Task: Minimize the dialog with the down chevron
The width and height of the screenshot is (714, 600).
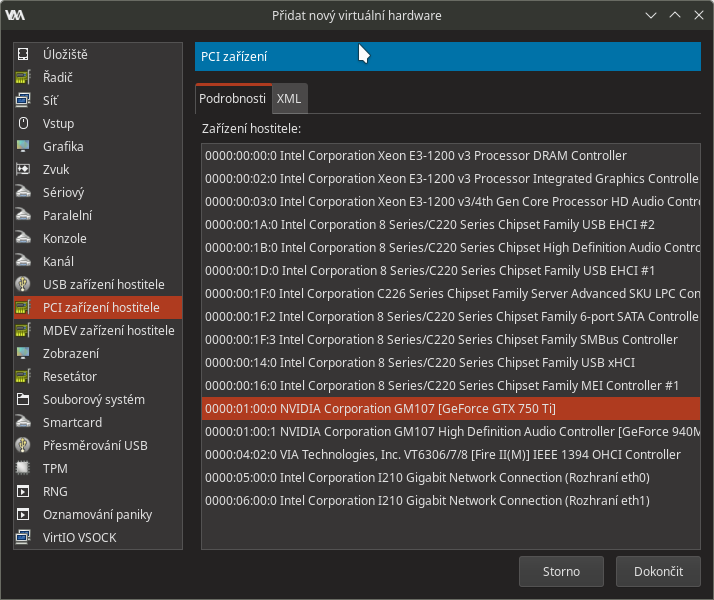Action: [651, 15]
